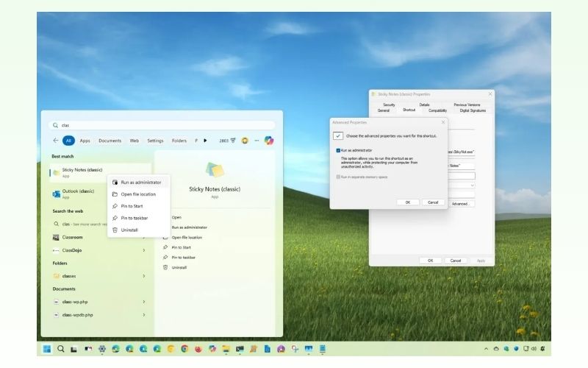Click Cancel in Advanced Properties dialog

tap(433, 202)
